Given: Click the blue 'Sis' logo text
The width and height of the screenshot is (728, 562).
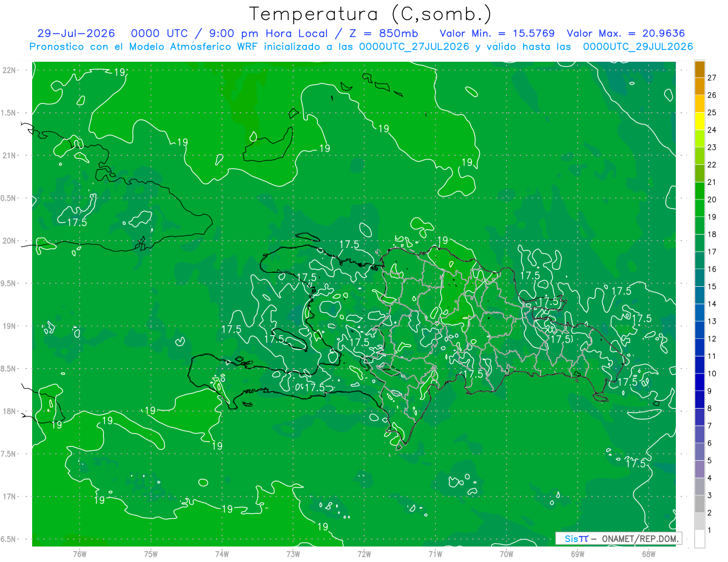Looking at the screenshot, I should pos(573,538).
